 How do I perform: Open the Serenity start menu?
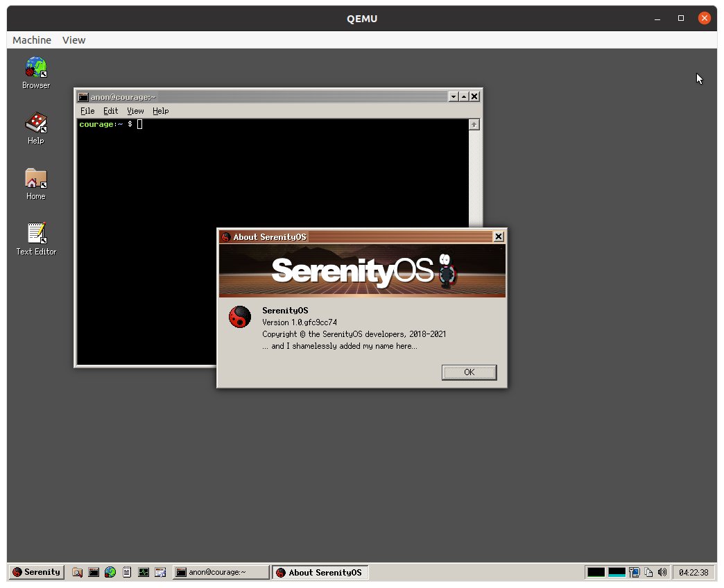pyautogui.click(x=35, y=572)
